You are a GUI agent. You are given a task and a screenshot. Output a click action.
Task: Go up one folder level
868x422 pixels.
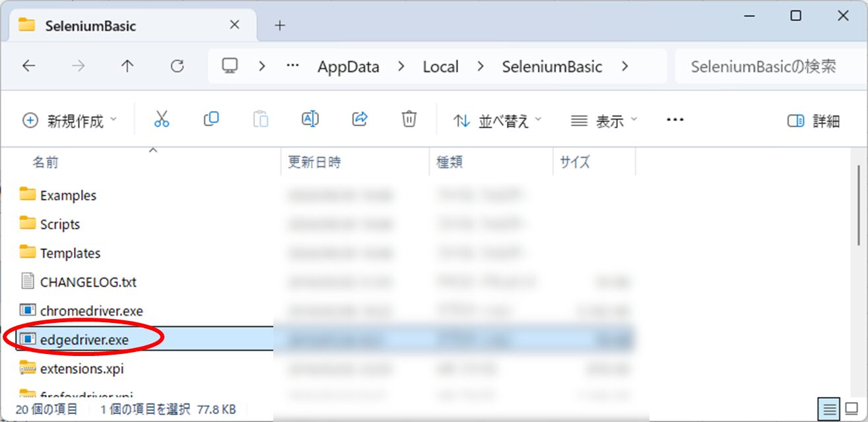point(127,66)
